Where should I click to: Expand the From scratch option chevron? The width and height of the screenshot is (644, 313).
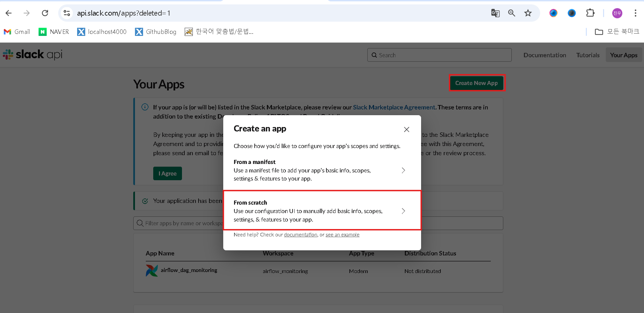403,211
